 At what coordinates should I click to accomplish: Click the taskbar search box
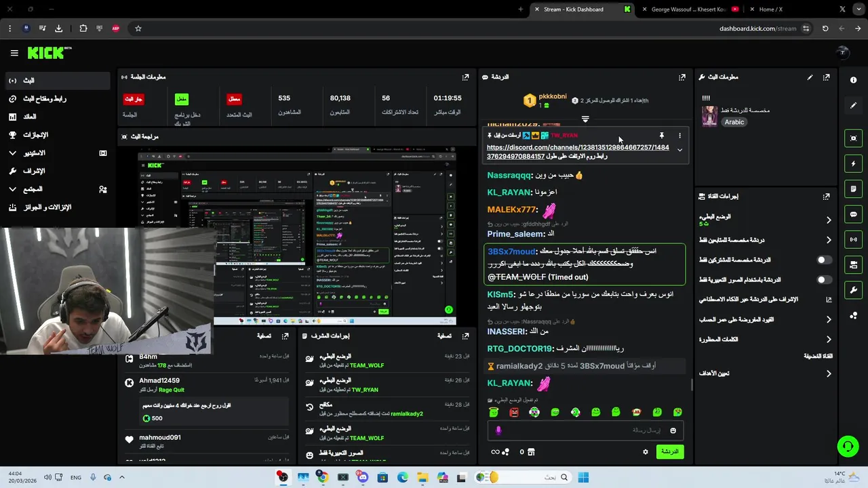[522, 478]
